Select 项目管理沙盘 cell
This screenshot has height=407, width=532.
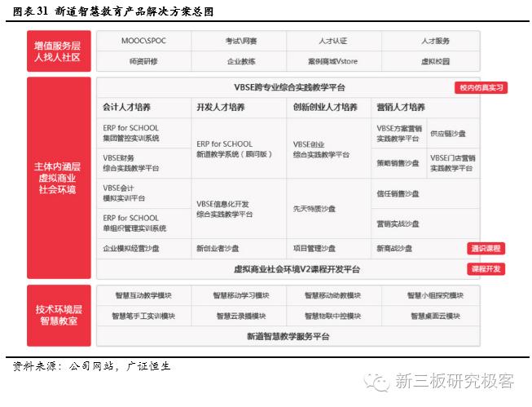click(328, 248)
